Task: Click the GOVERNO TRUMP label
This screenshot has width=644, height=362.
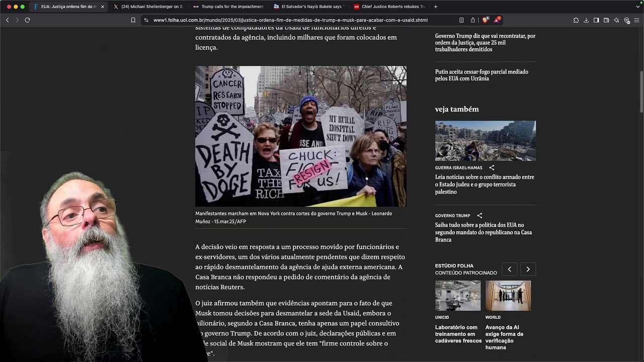Action: tap(452, 215)
